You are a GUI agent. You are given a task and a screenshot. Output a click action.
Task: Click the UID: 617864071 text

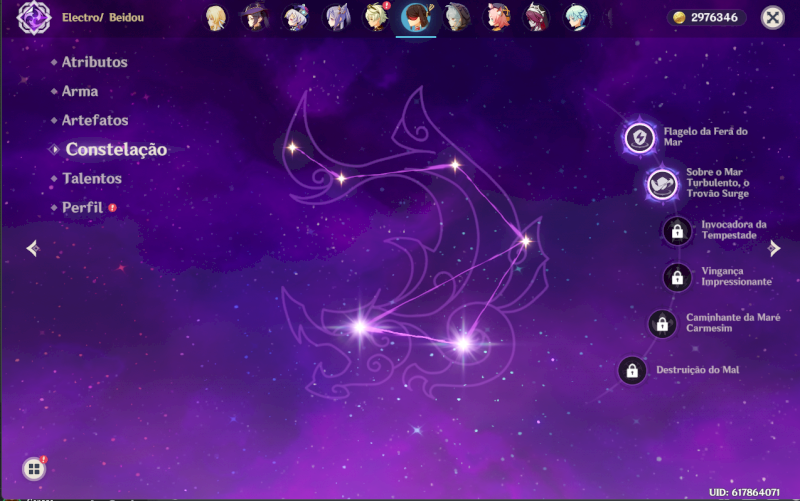tap(744, 492)
